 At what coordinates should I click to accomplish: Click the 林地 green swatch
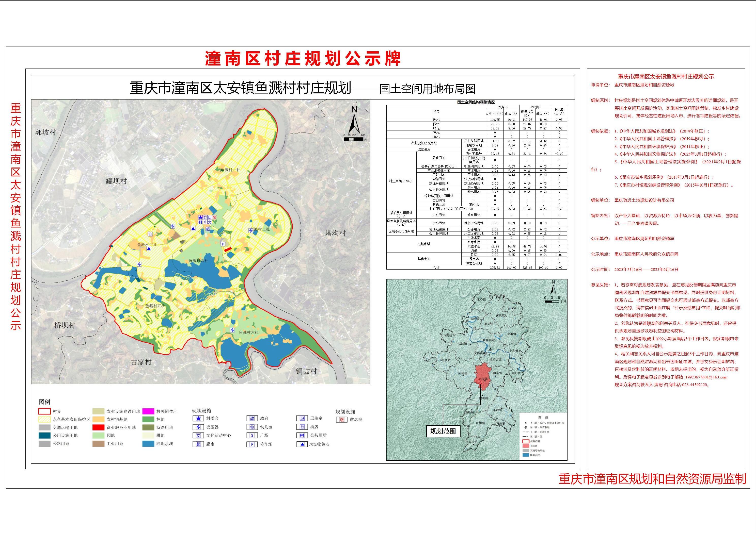point(149,420)
